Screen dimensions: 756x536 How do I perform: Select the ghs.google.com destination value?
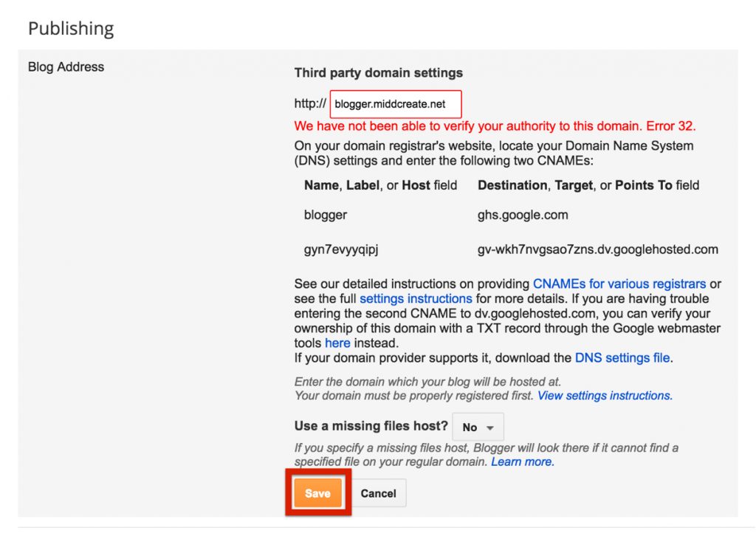pos(521,215)
